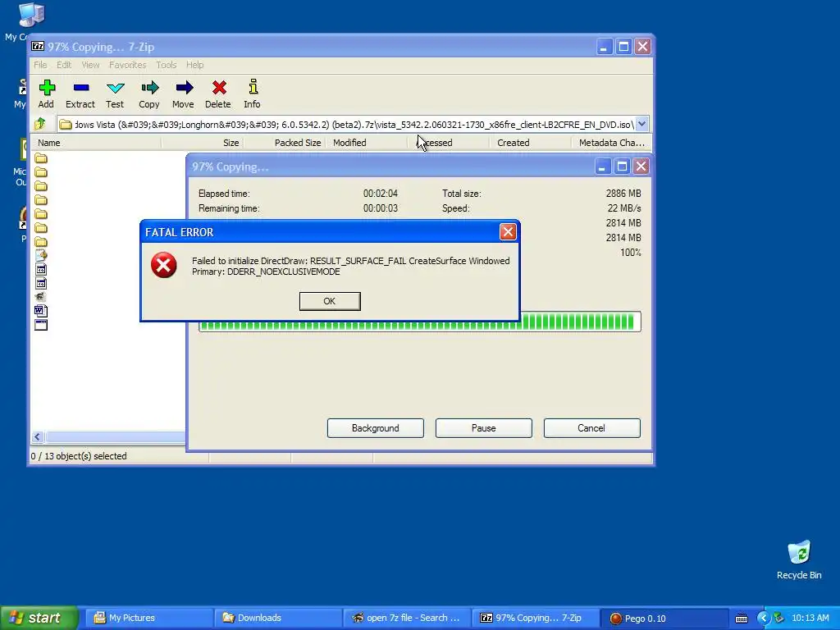840x630 pixels.
Task: Sort by Name column header
Action: click(96, 143)
